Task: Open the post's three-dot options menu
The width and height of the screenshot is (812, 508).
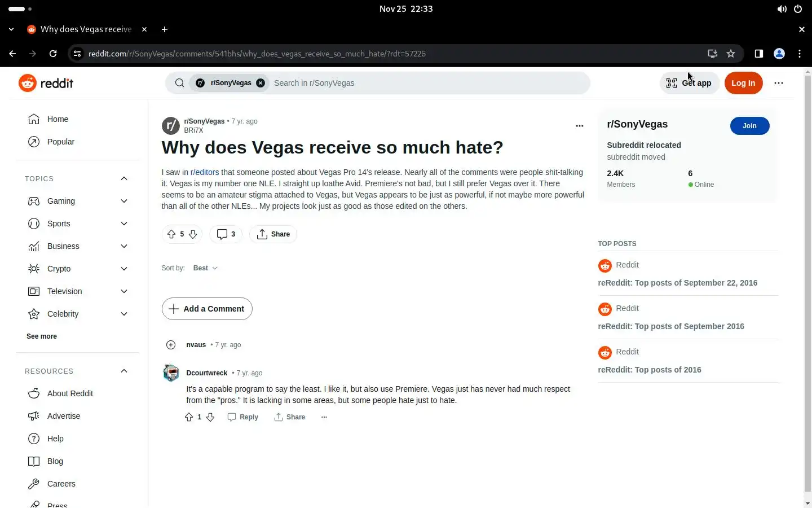Action: click(579, 126)
